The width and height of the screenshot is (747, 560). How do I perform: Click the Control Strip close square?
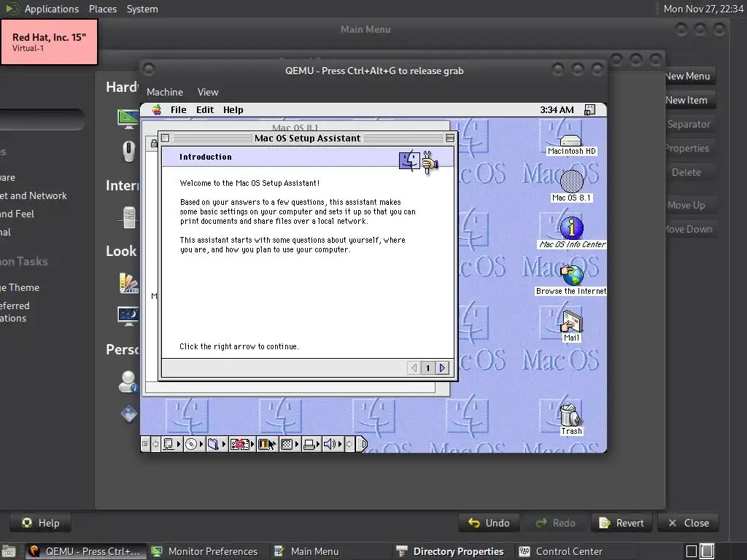tap(145, 444)
